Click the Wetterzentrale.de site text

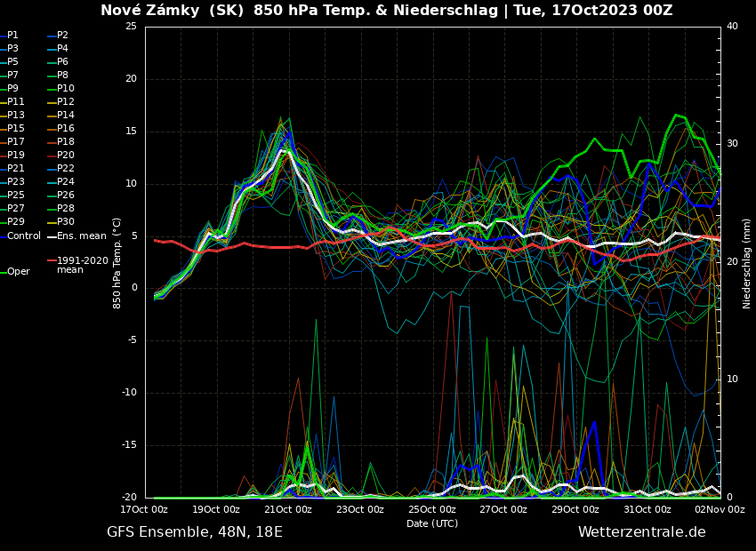641,532
